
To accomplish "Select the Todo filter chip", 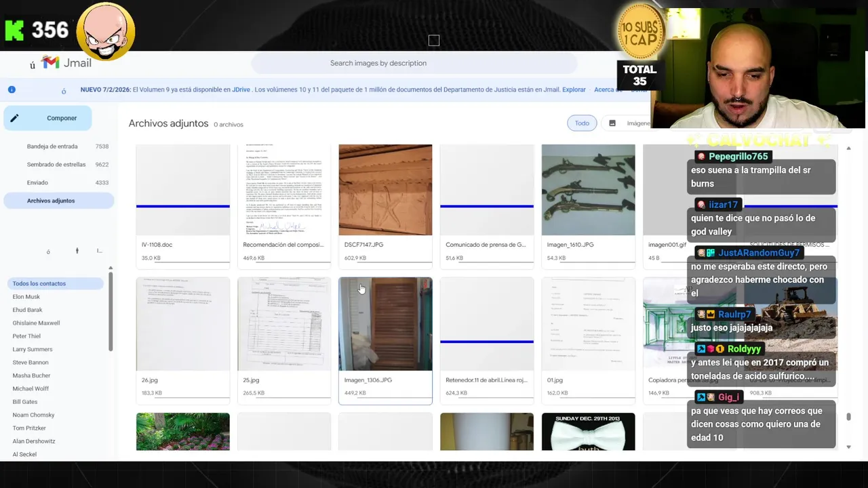I will [x=582, y=123].
